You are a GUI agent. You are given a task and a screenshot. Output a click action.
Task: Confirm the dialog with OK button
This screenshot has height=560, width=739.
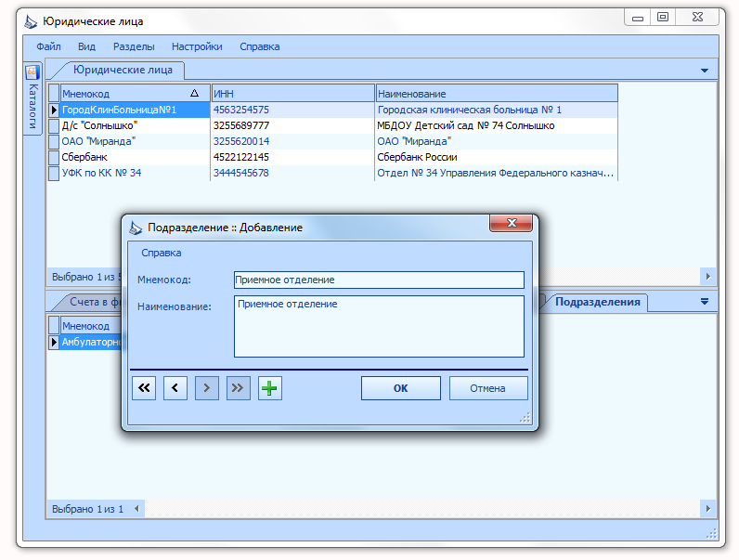[x=401, y=388]
